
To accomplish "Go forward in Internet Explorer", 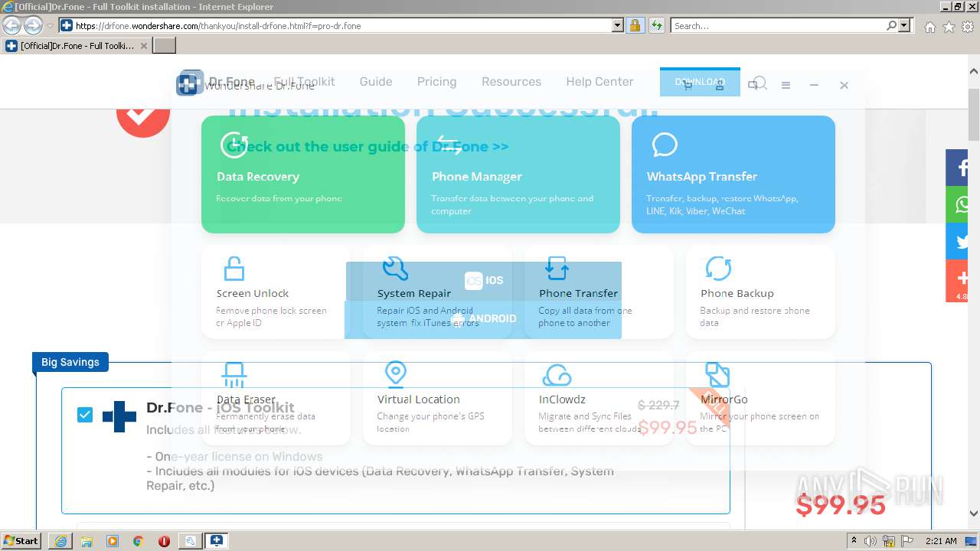I will [x=33, y=25].
